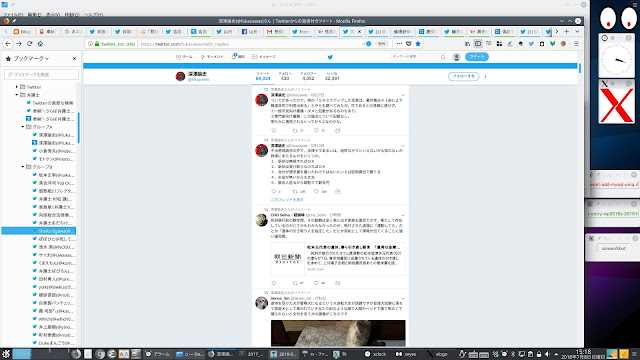Open the Firefox hamburger menu
Viewport: 640px width, 360px height.
(x=576, y=44)
